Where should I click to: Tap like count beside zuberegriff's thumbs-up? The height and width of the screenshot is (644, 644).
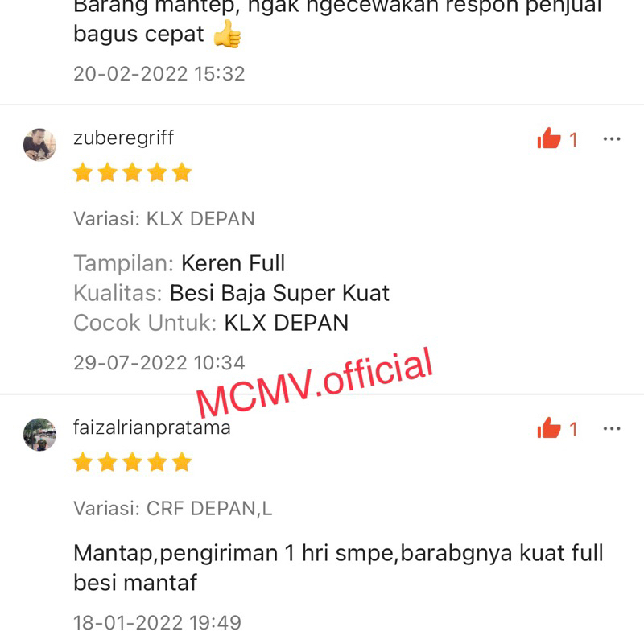coord(573,140)
